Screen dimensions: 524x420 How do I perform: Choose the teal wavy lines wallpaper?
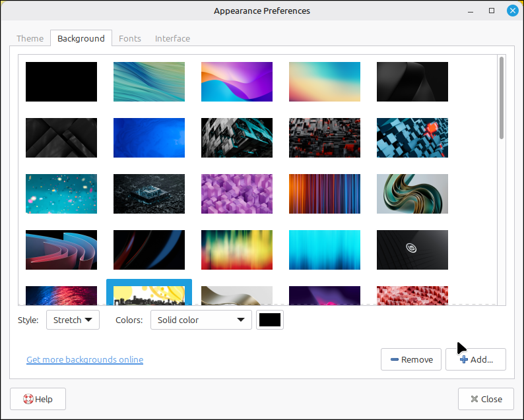(149, 82)
